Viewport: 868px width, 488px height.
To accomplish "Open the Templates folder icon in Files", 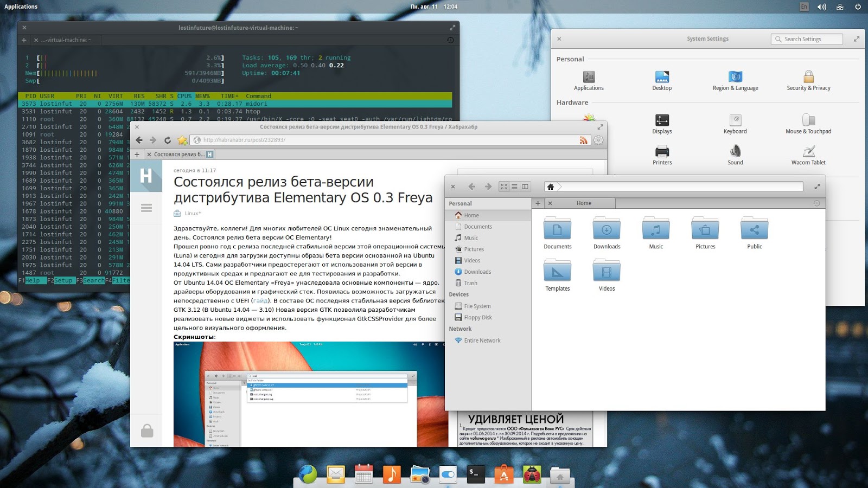I will [558, 275].
